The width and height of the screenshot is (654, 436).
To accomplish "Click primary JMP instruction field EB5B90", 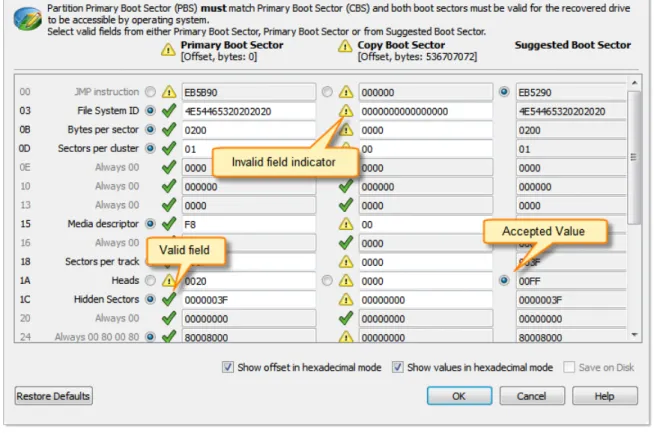I will coord(249,92).
